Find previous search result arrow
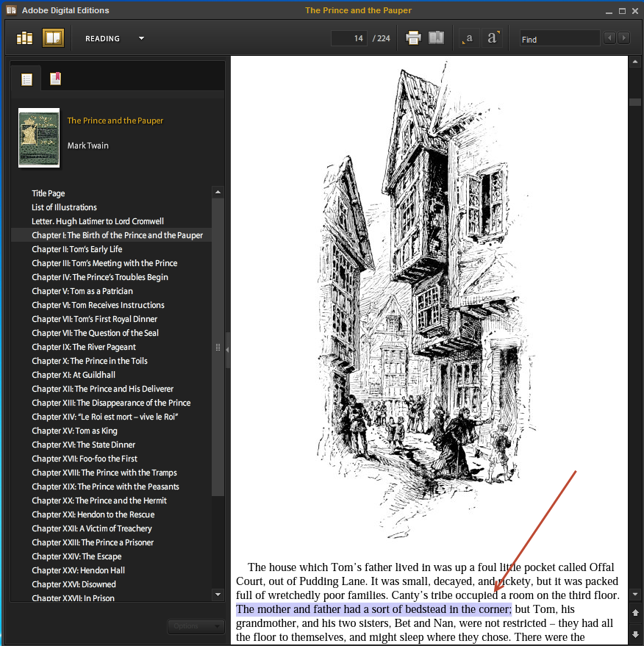This screenshot has width=644, height=646. click(x=609, y=38)
